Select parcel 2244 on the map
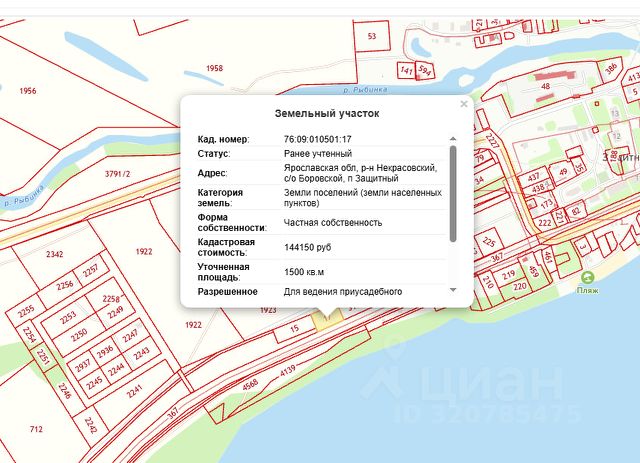 pyautogui.click(x=116, y=370)
